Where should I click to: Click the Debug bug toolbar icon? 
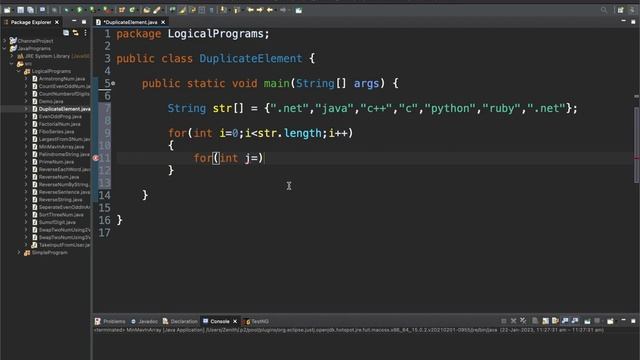tap(67, 10)
